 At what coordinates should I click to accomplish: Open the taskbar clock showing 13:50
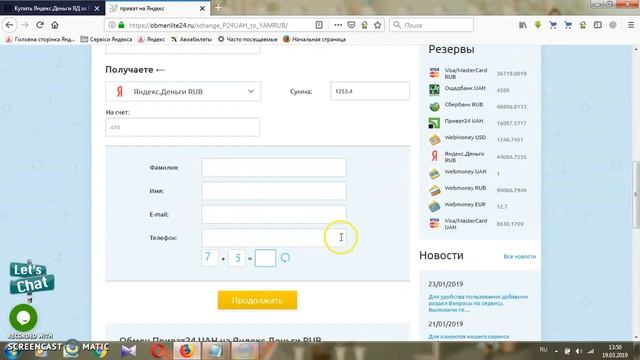615,351
